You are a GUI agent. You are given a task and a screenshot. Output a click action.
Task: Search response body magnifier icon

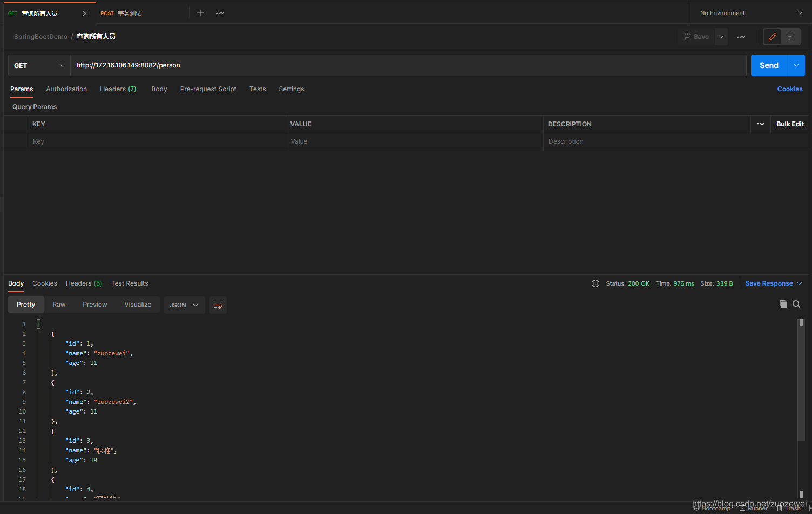tap(796, 304)
